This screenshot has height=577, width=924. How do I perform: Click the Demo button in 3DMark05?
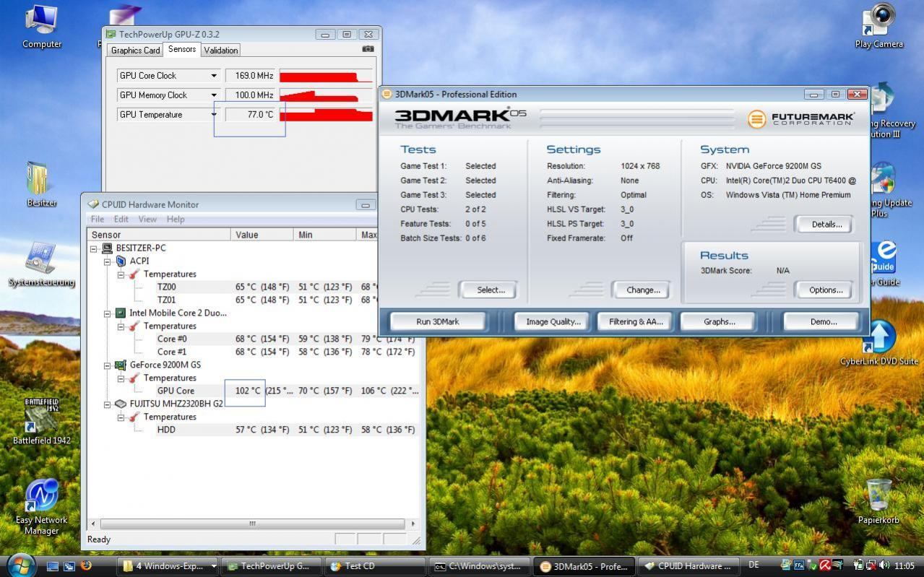coord(823,321)
